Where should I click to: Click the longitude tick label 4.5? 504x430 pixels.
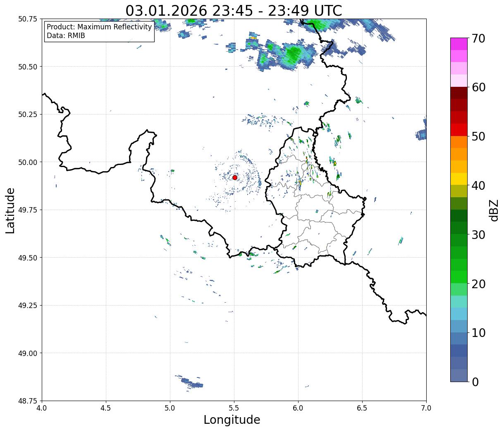click(x=106, y=408)
